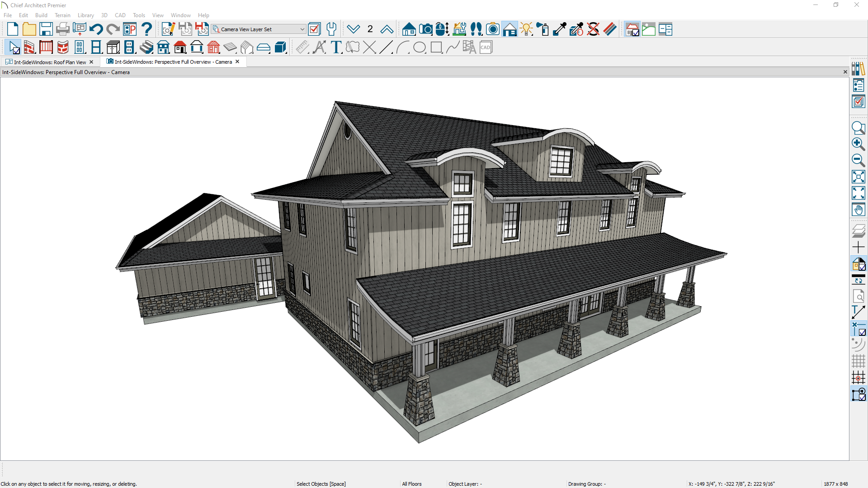The height and width of the screenshot is (488, 868).
Task: Toggle the Grid Snaps icon
Action: [x=858, y=377]
